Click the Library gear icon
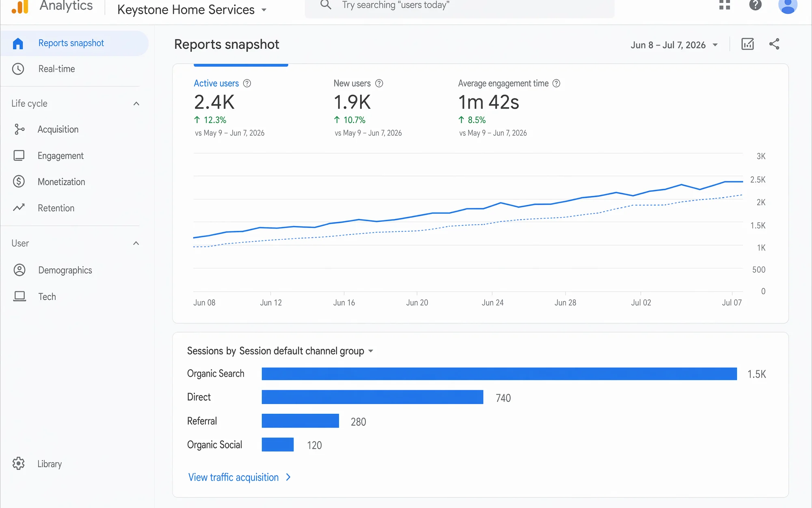Screen dimensions: 812x508 (18, 463)
